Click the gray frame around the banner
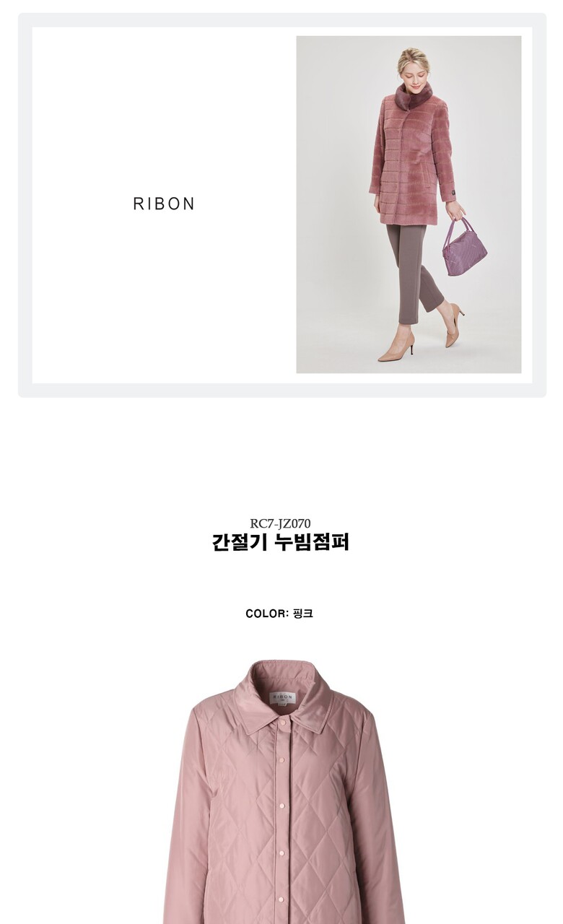563x924 pixels. point(282,19)
